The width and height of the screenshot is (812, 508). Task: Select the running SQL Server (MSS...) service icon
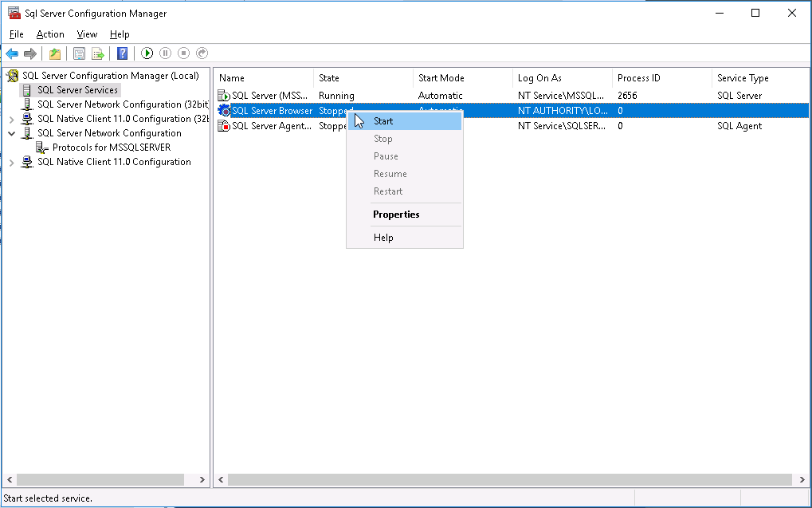click(x=224, y=96)
